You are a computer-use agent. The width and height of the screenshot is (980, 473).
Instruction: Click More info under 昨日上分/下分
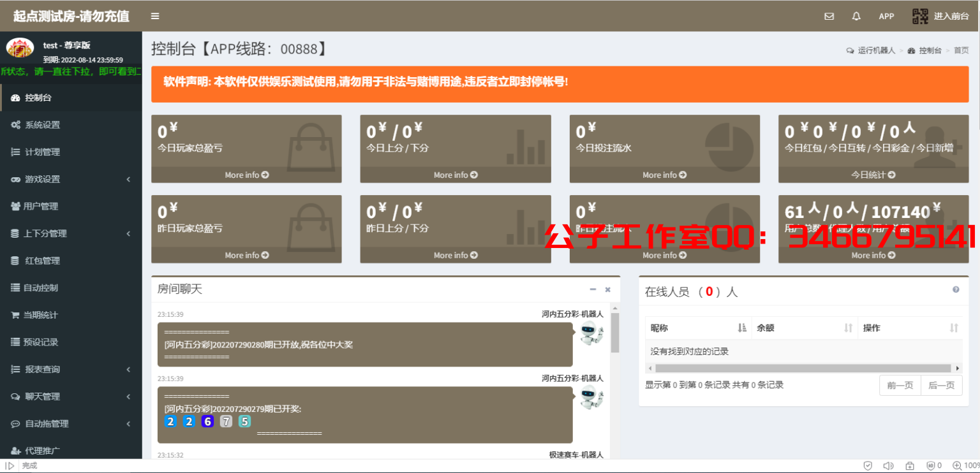456,255
